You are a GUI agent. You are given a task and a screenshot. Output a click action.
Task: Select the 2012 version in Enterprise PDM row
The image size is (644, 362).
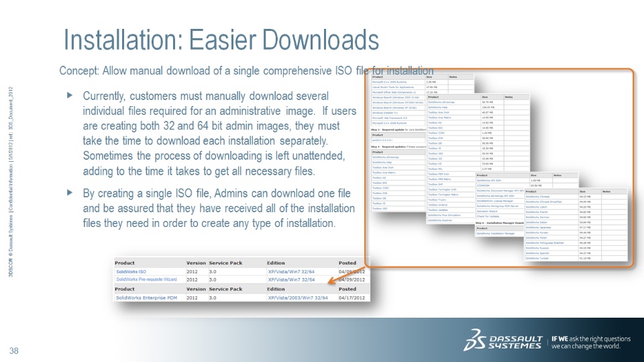[192, 298]
